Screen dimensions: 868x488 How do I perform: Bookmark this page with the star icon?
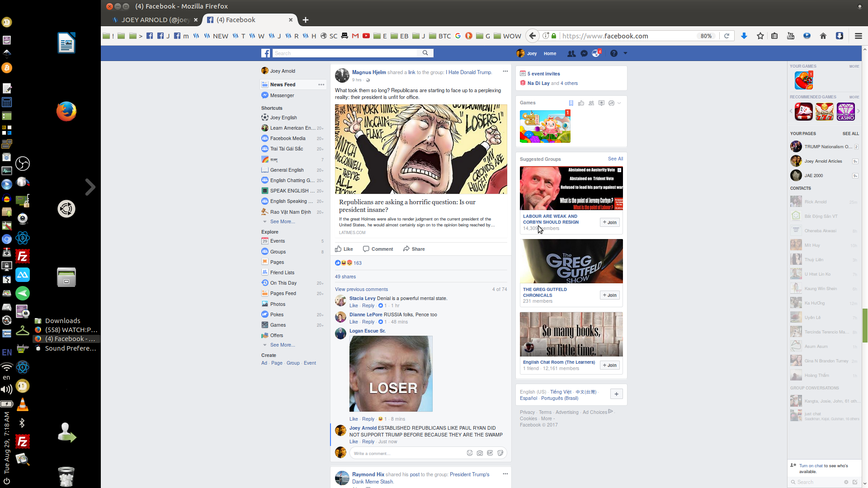(760, 36)
